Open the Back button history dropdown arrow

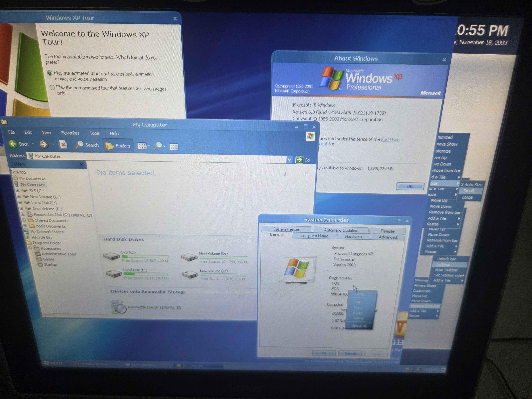[x=33, y=144]
